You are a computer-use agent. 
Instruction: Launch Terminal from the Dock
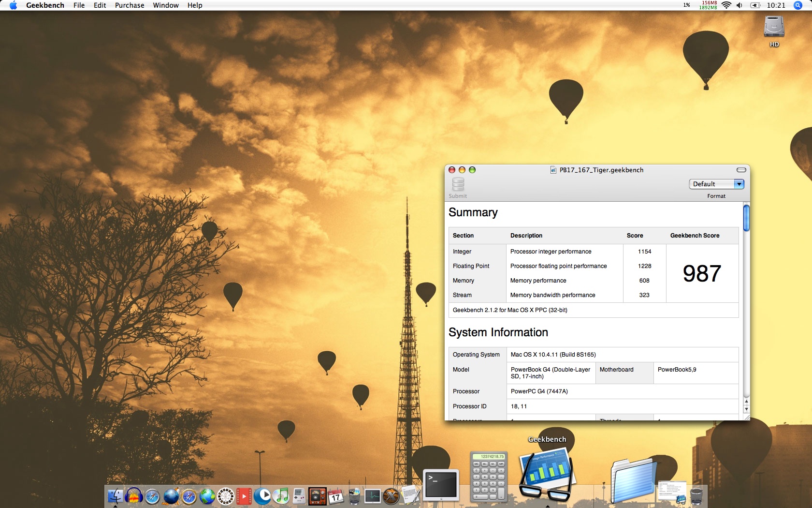(x=441, y=485)
